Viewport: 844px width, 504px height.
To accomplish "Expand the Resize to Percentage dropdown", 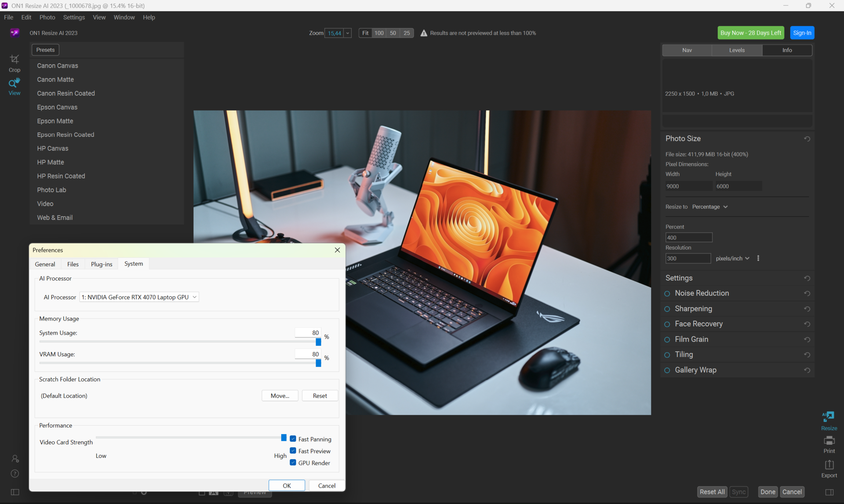I will pyautogui.click(x=709, y=207).
